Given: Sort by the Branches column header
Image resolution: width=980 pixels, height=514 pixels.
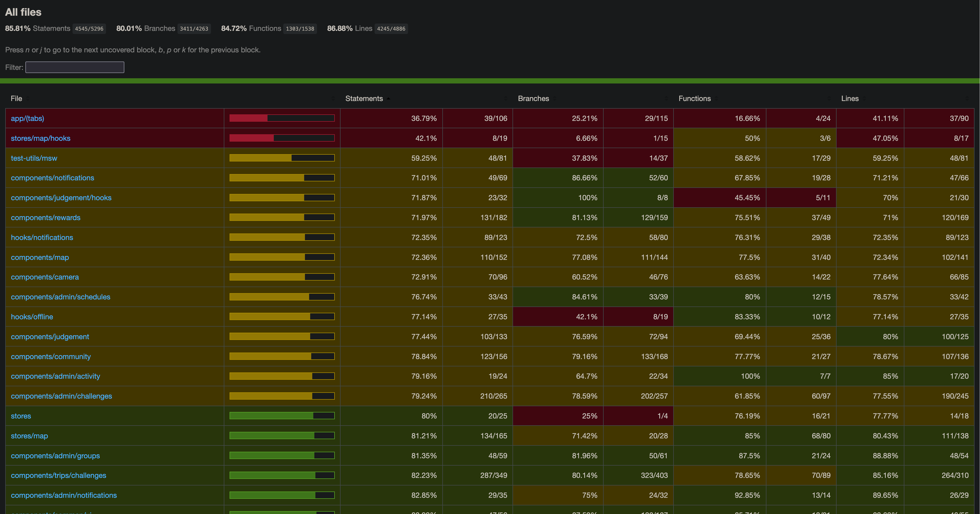Looking at the screenshot, I should pyautogui.click(x=533, y=99).
